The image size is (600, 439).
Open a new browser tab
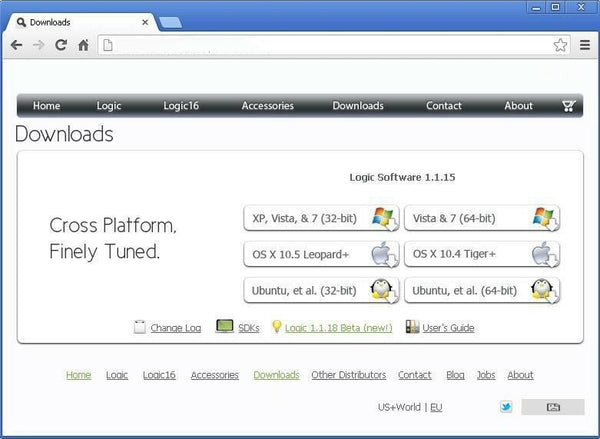coord(170,23)
